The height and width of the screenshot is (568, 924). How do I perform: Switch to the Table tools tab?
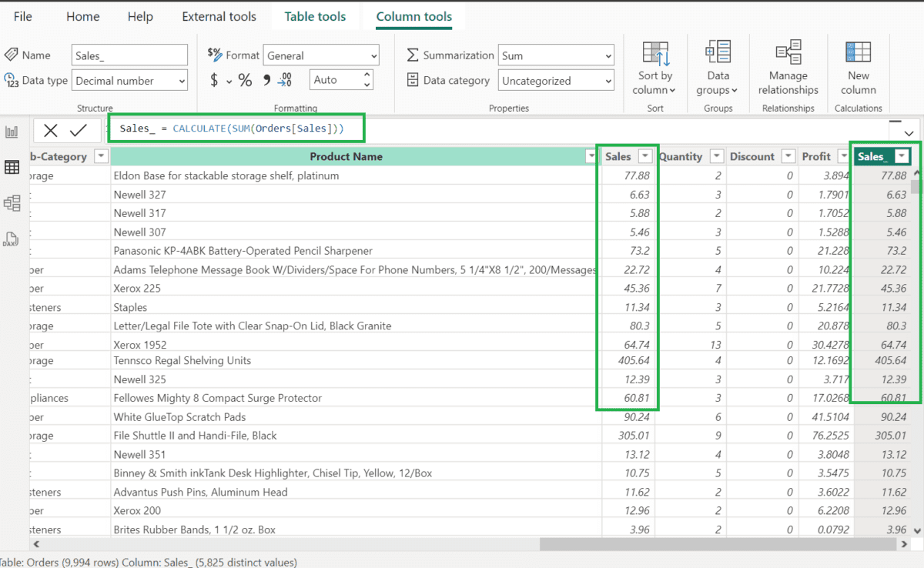pyautogui.click(x=315, y=16)
